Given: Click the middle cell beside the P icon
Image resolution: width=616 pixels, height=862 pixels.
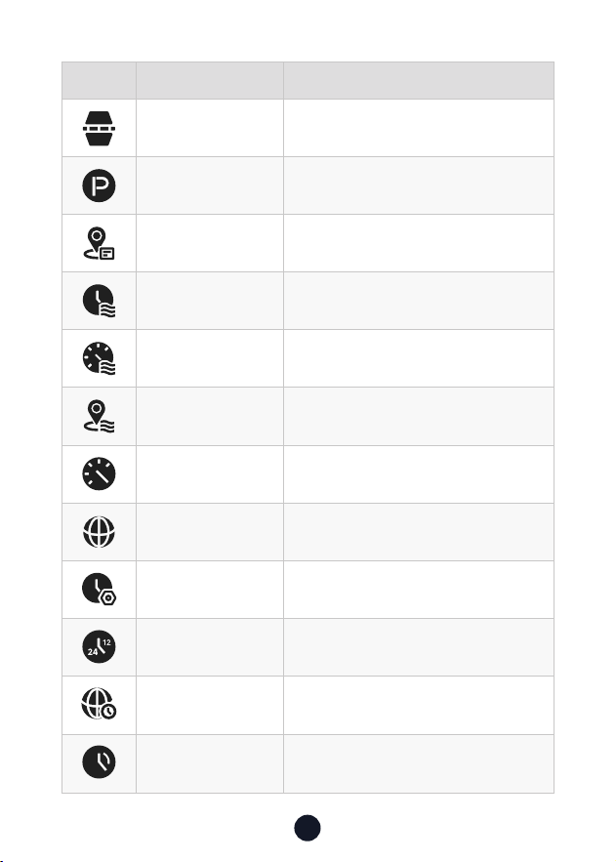Looking at the screenshot, I should tap(210, 185).
